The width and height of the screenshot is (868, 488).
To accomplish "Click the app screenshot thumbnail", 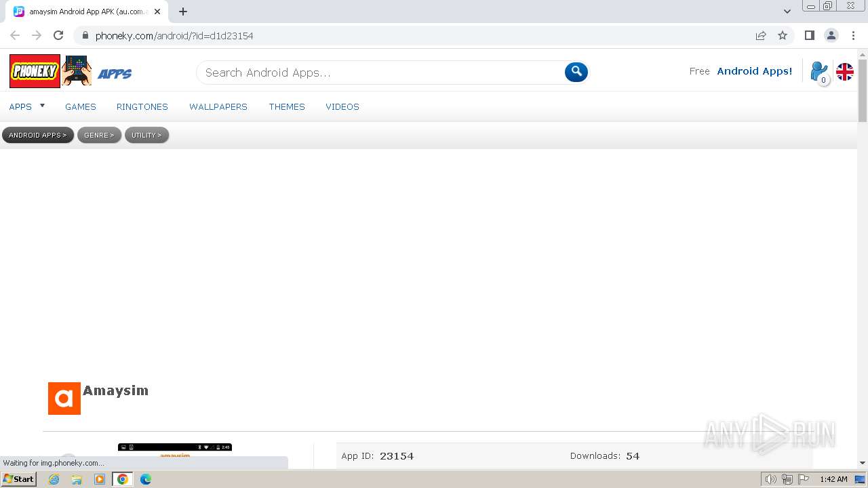I will [x=175, y=455].
